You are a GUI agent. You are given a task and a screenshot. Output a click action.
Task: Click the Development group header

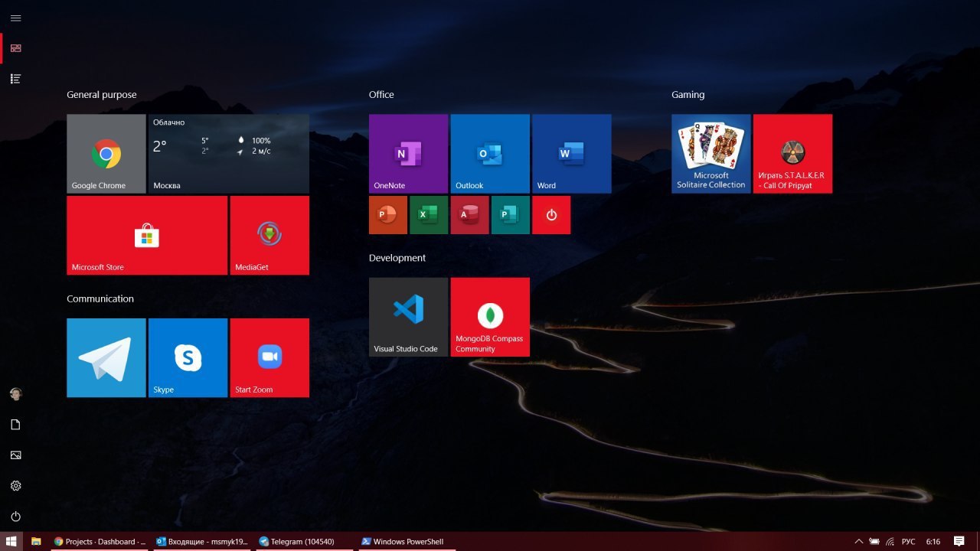coord(397,258)
